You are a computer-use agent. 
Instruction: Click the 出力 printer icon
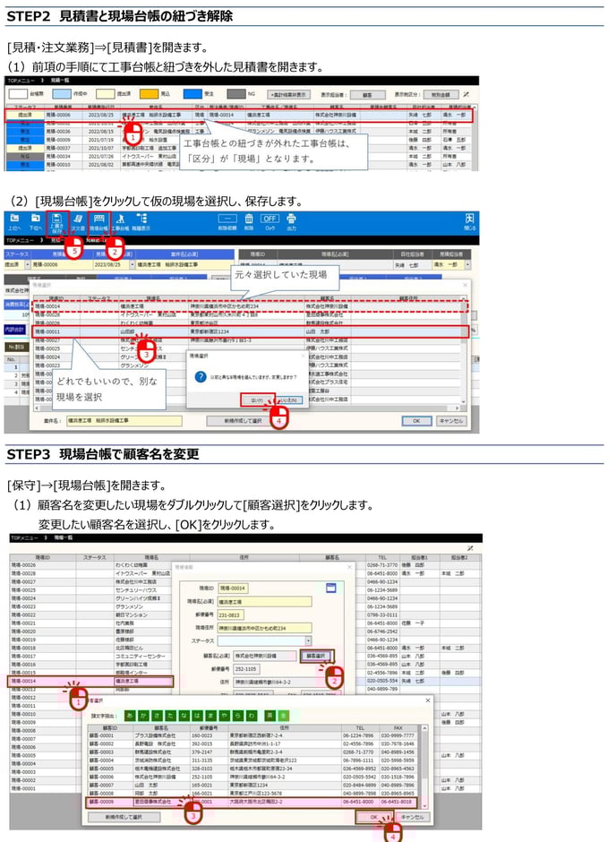point(291,222)
